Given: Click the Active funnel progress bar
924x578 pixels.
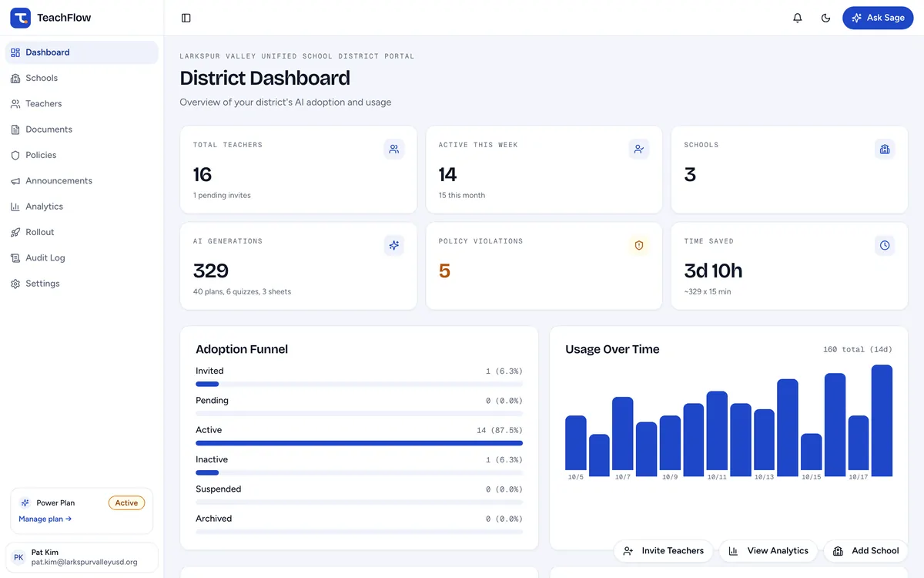Looking at the screenshot, I should point(359,443).
